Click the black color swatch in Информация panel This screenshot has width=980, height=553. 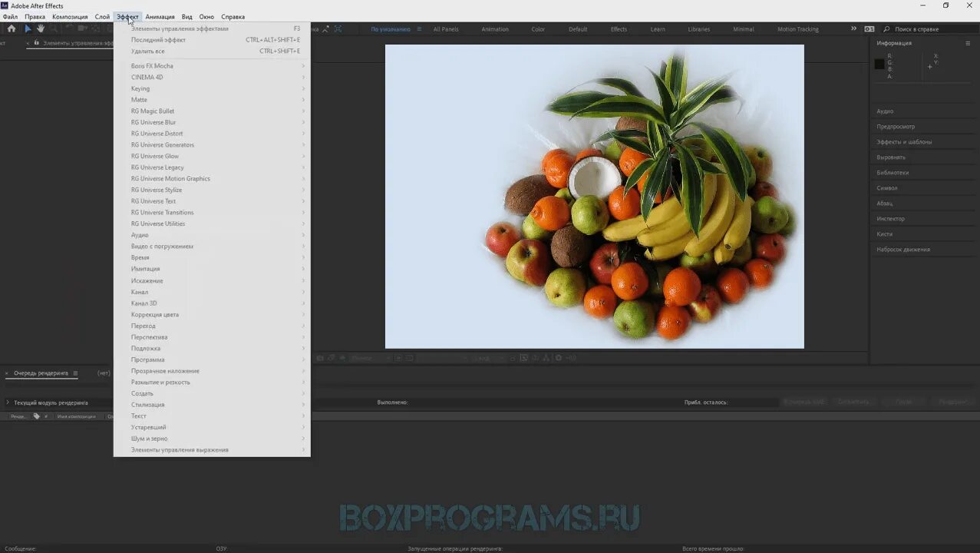(x=879, y=64)
